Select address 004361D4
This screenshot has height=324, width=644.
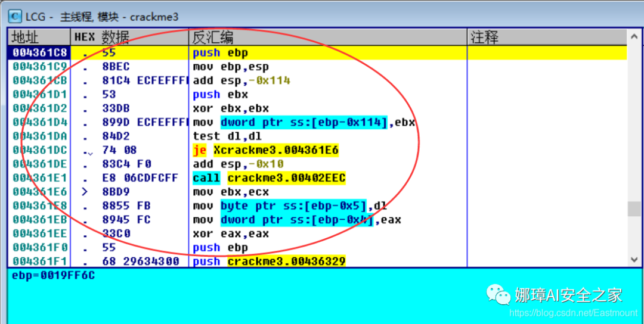tap(39, 122)
